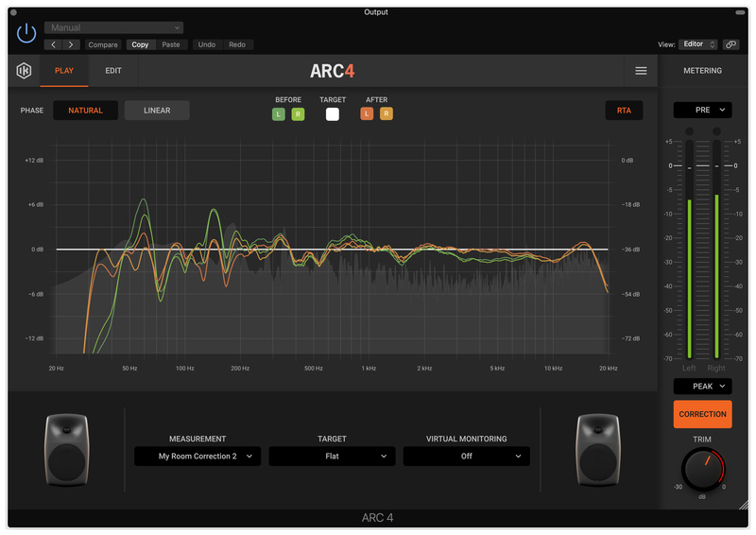This screenshot has height=535, width=756.
Task: Toggle the RTA analyzer
Action: tap(624, 111)
